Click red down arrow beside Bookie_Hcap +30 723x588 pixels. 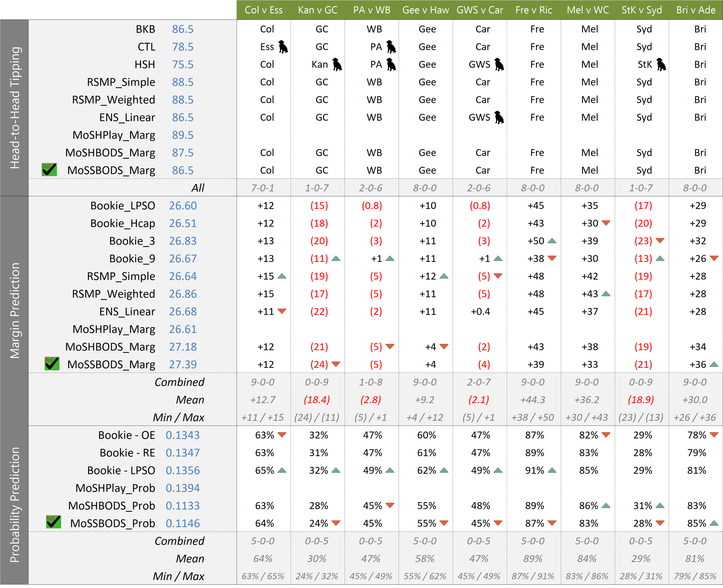606,223
